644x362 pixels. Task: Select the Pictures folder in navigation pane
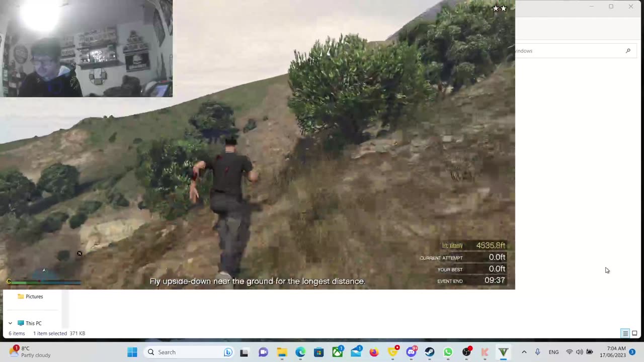coord(34,297)
